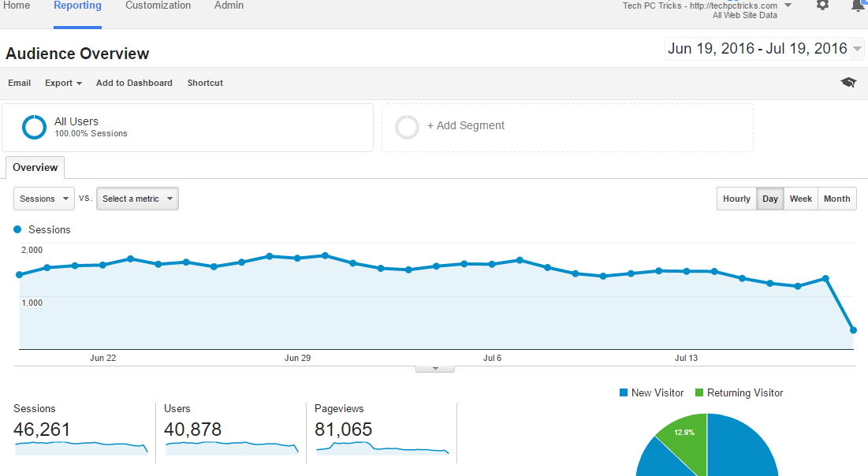Switch chart to Month view

(836, 199)
